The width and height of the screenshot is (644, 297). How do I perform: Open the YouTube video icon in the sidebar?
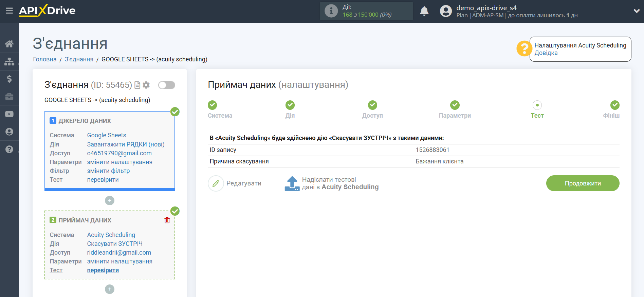[x=9, y=114]
